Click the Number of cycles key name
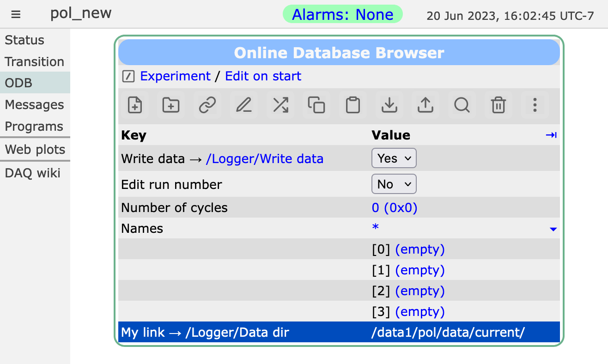Image resolution: width=608 pixels, height=364 pixels. pos(174,207)
